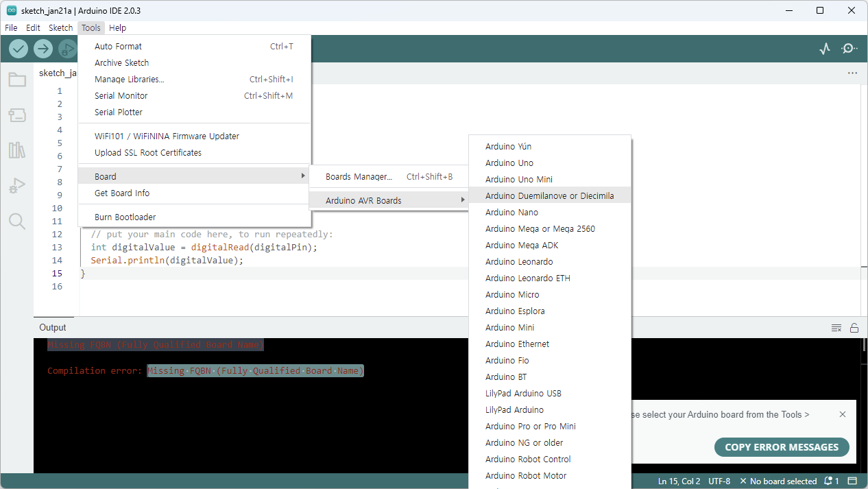Click the Verify checkmark button

[19, 49]
